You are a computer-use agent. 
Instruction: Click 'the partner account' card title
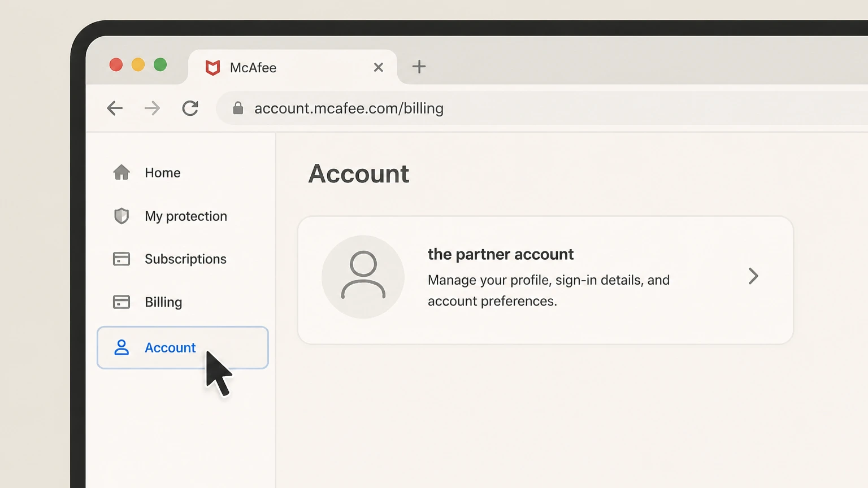(x=501, y=254)
